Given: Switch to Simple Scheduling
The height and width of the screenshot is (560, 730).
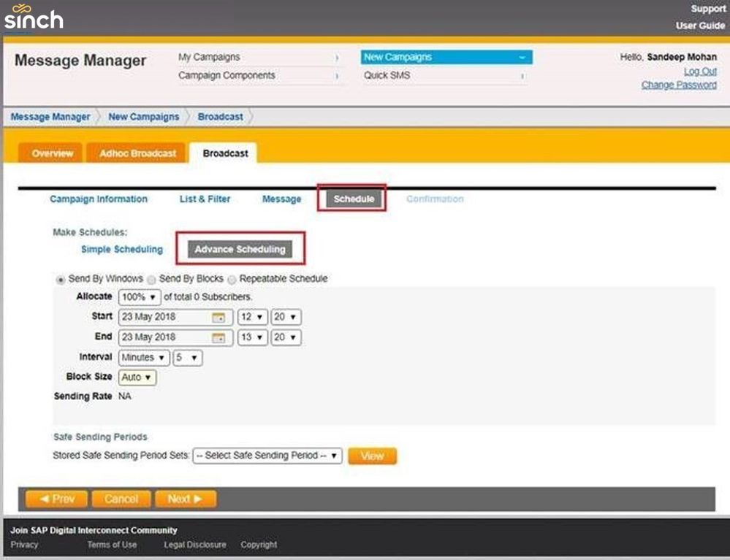Looking at the screenshot, I should click(x=121, y=250).
